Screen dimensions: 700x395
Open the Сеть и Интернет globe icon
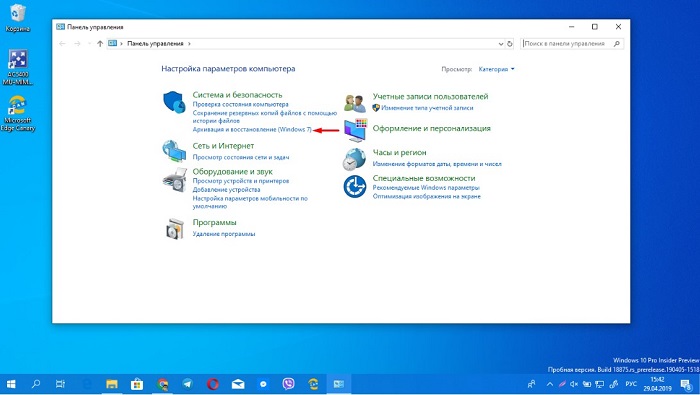coord(174,151)
